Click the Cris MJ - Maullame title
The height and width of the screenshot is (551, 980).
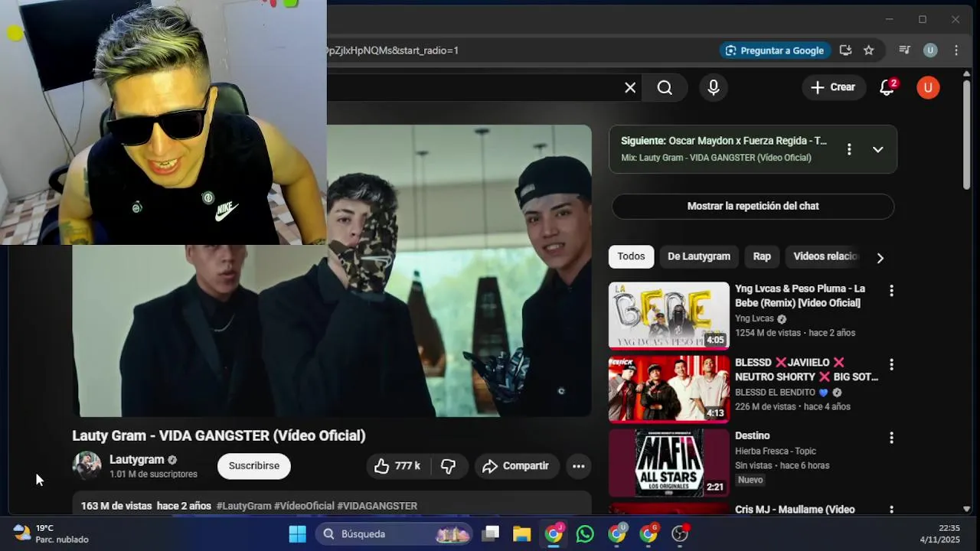[795, 510]
